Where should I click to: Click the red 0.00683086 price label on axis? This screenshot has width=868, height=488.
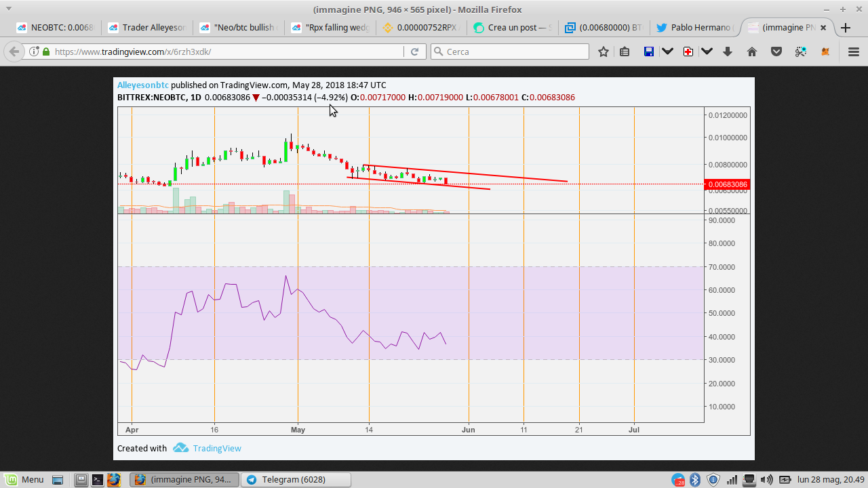pos(728,184)
